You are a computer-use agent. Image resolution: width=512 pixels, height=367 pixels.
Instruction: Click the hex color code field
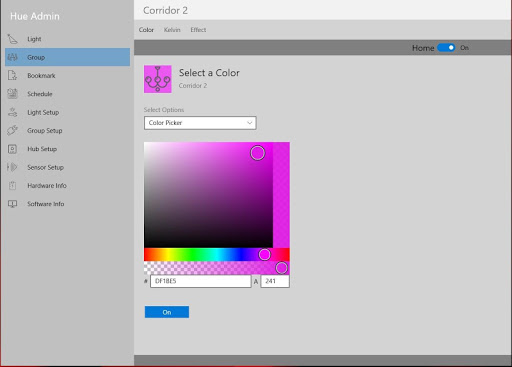[x=201, y=281]
